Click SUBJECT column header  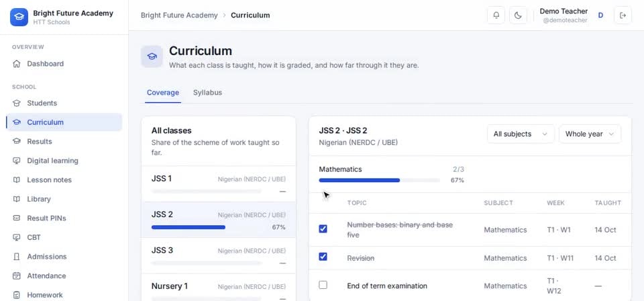point(498,203)
